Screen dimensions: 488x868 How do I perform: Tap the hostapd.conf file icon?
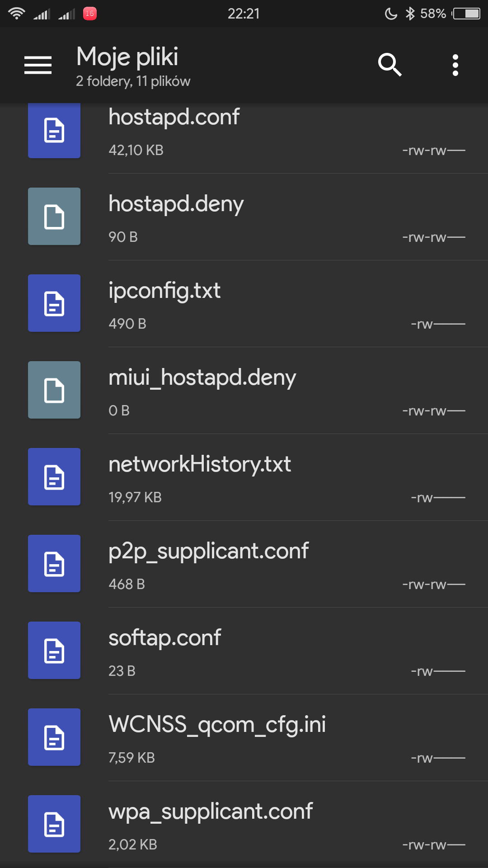click(x=54, y=130)
